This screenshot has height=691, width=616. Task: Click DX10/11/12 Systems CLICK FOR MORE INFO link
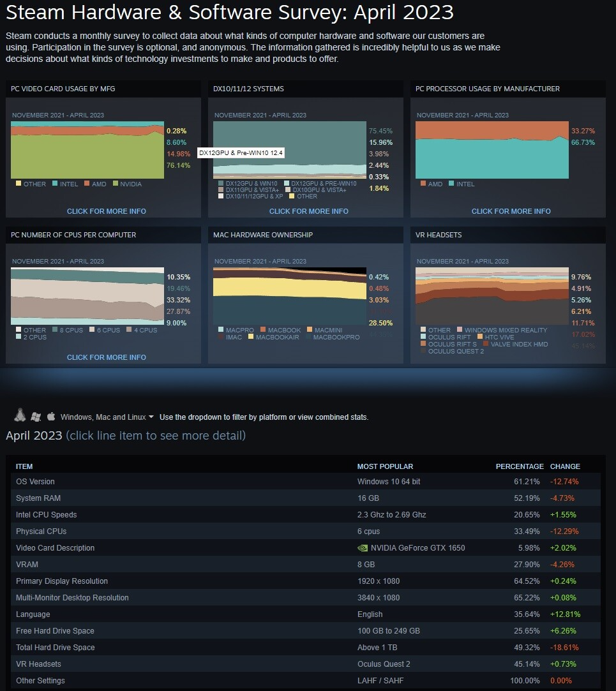pos(309,211)
